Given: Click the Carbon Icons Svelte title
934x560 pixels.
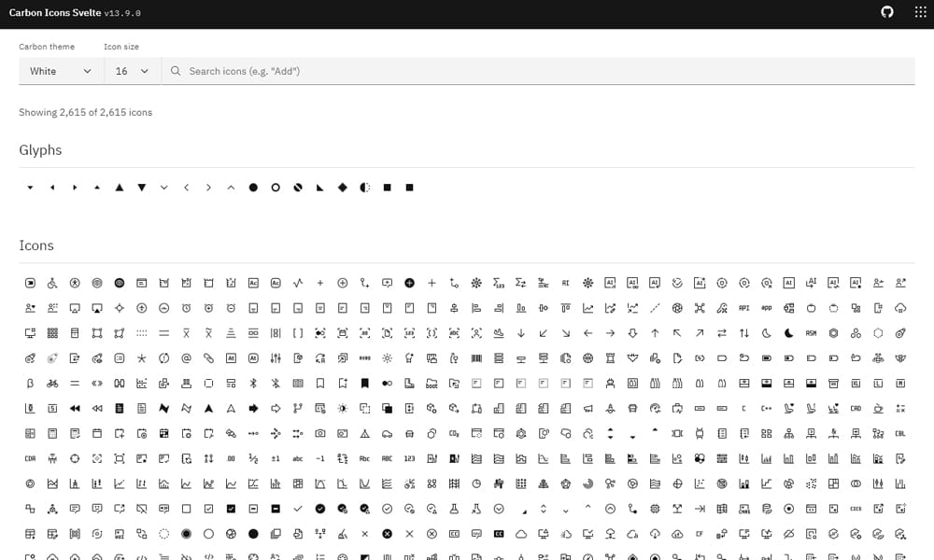Looking at the screenshot, I should click(x=55, y=12).
